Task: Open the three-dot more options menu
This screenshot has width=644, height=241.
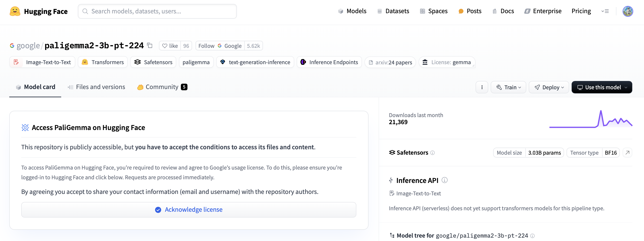Action: tap(482, 87)
